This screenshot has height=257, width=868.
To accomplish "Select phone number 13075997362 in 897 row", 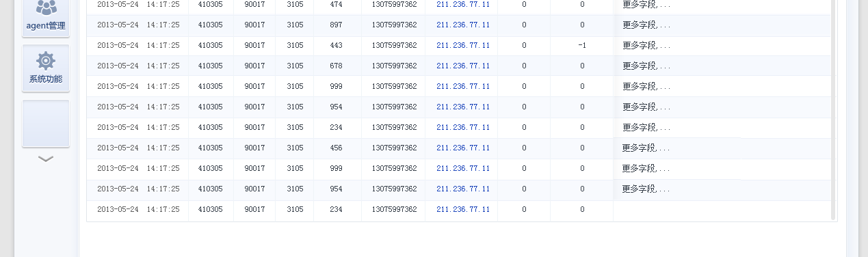I will [394, 25].
